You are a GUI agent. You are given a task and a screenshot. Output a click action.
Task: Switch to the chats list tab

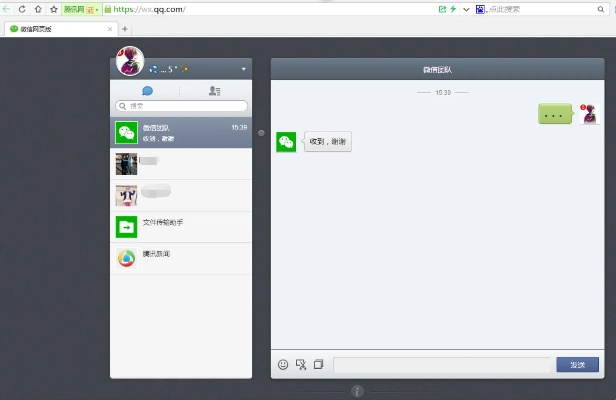point(147,90)
